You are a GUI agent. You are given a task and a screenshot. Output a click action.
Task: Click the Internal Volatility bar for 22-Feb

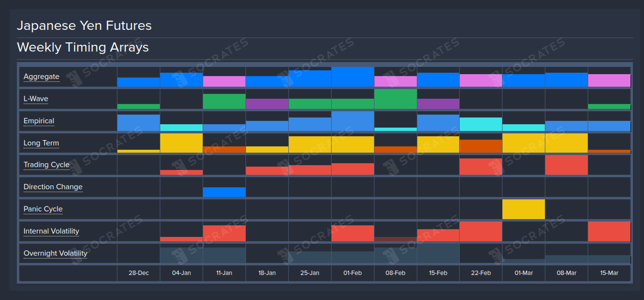pyautogui.click(x=481, y=231)
